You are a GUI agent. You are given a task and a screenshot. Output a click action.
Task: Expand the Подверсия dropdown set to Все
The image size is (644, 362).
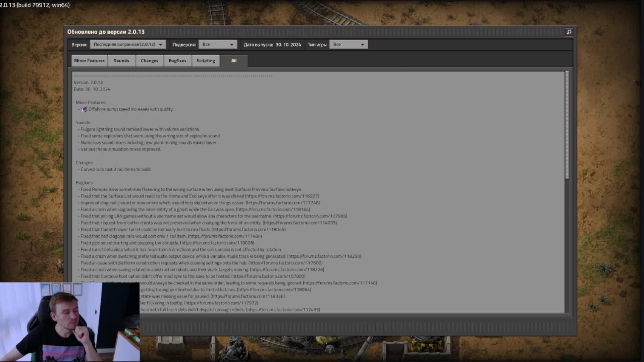(x=218, y=44)
